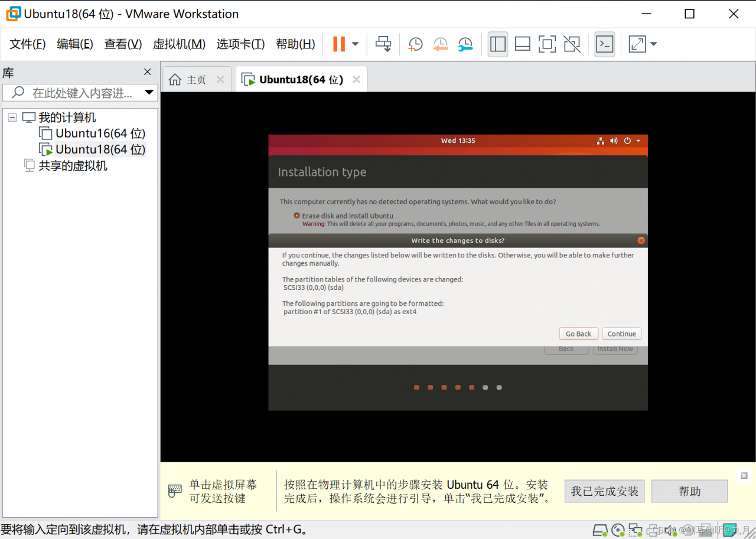
Task: Click the orange pause virtual machine button
Action: click(339, 44)
